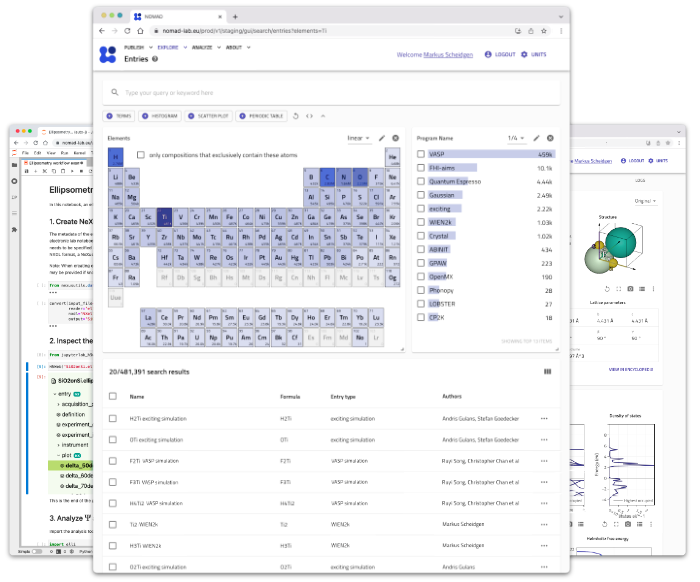Open a new browser tab with plus
700x582 pixels.
[x=235, y=17]
